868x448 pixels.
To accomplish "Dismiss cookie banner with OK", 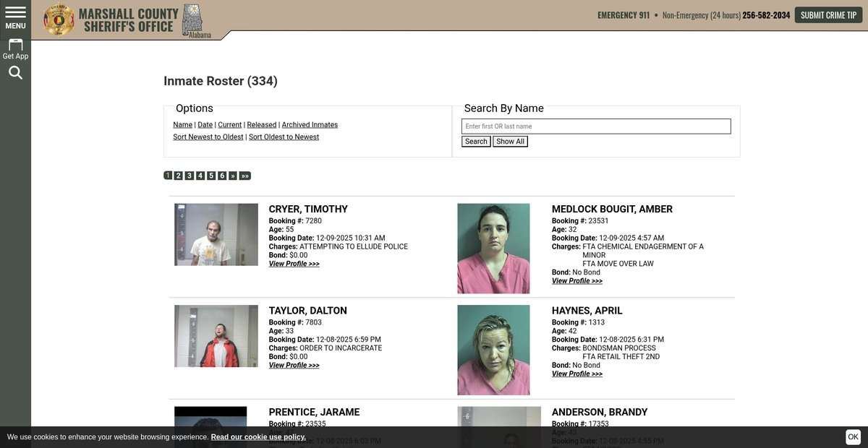I will (853, 436).
